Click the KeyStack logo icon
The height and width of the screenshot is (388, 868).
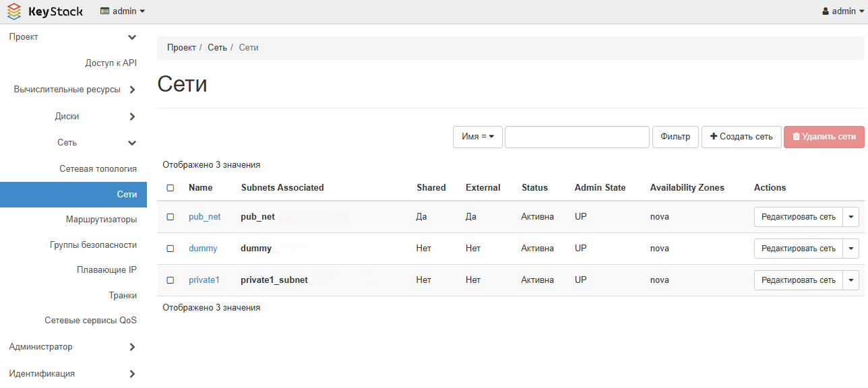(14, 11)
